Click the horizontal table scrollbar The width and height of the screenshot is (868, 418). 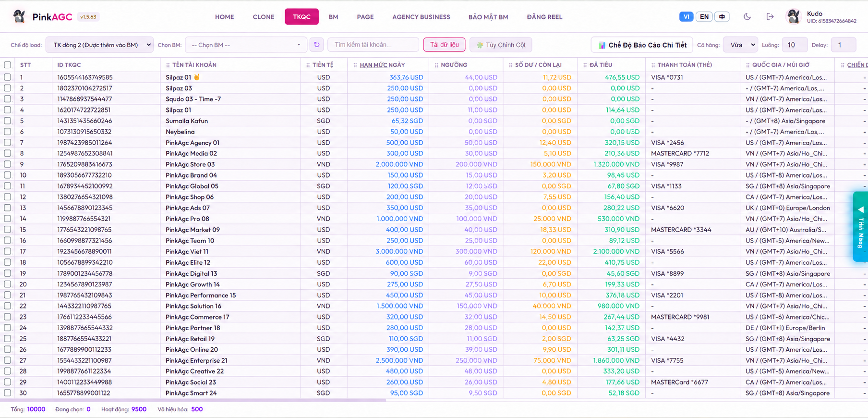point(193,400)
